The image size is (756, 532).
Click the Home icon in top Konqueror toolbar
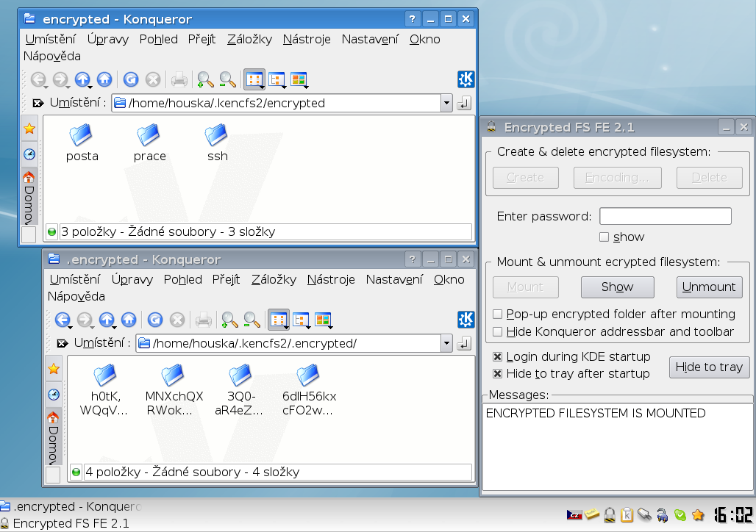(x=104, y=79)
